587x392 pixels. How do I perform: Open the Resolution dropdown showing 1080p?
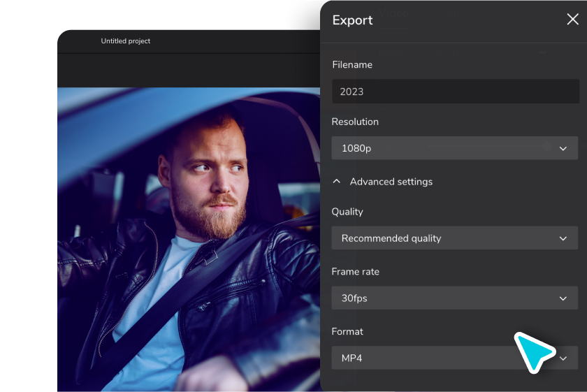pos(454,148)
